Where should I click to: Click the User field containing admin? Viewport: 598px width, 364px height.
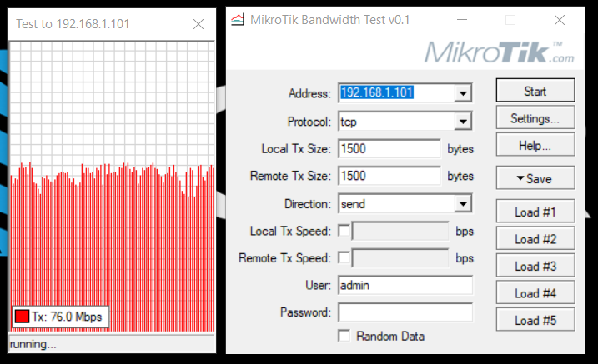click(405, 285)
